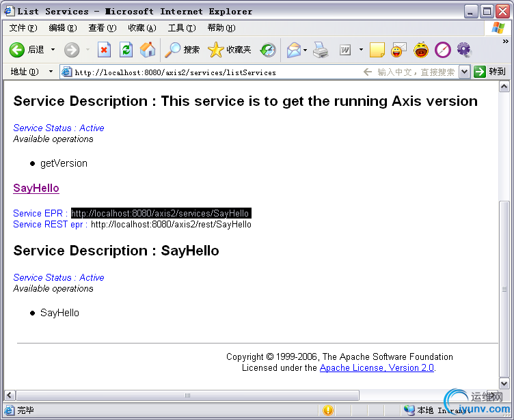Image resolution: width=514 pixels, height=420 pixels.
Task: Open the History clock icon
Action: [x=268, y=50]
